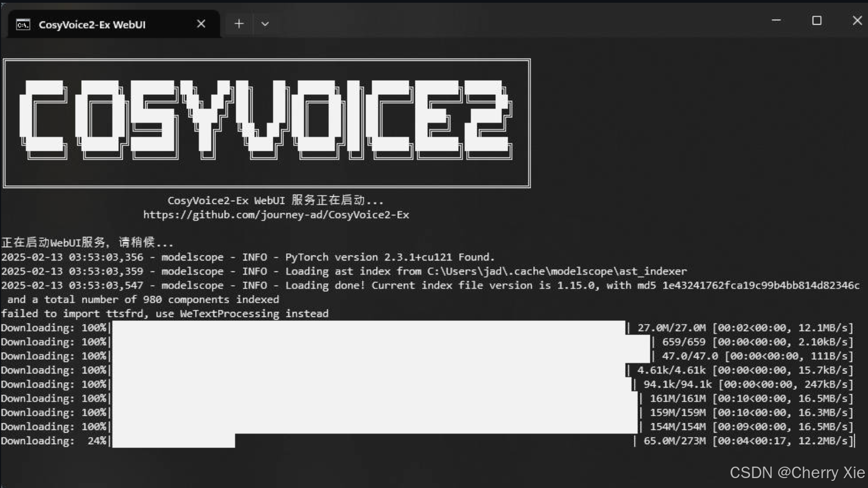Click the 'PyTorch version 2.3.1+cu121 Found.' line
This screenshot has height=488, width=868.
point(248,257)
